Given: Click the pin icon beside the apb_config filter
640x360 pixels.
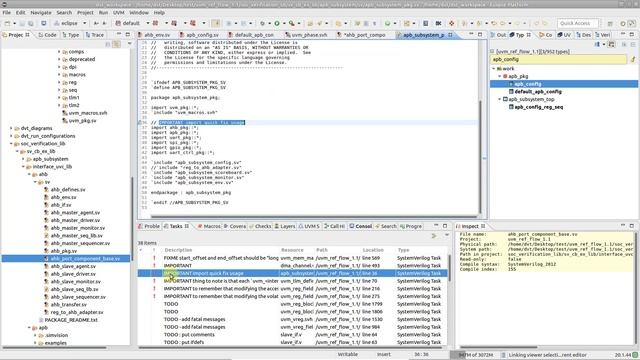Looking at the screenshot, I should coord(633,59).
